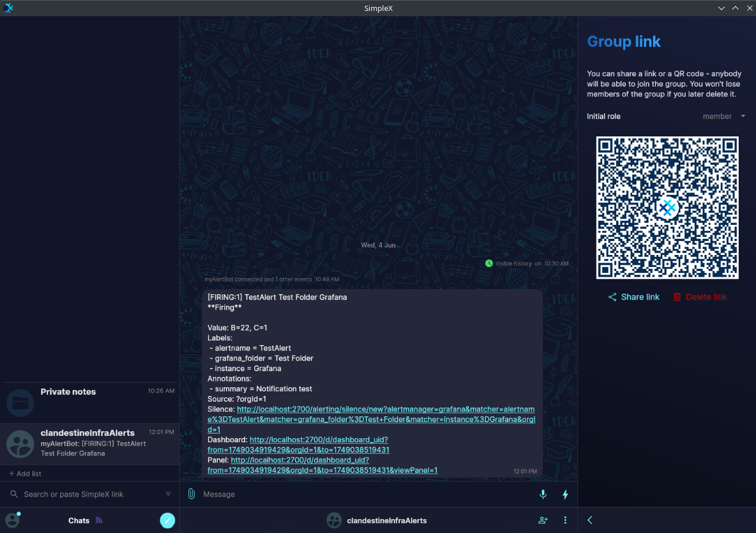Click the Visible history: on text
Viewport: 756px width, 533px height.
coord(518,264)
